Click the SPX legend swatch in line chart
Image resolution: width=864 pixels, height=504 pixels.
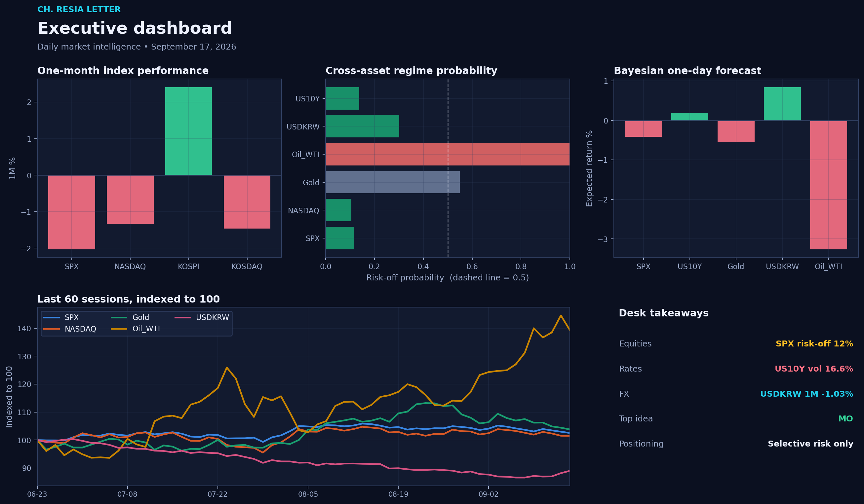coord(52,318)
